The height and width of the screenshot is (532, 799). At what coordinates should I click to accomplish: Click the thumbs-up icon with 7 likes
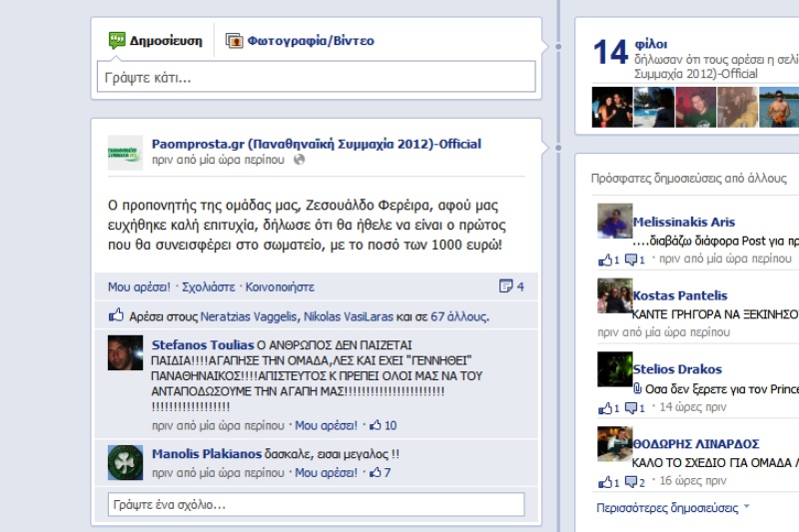(x=376, y=472)
